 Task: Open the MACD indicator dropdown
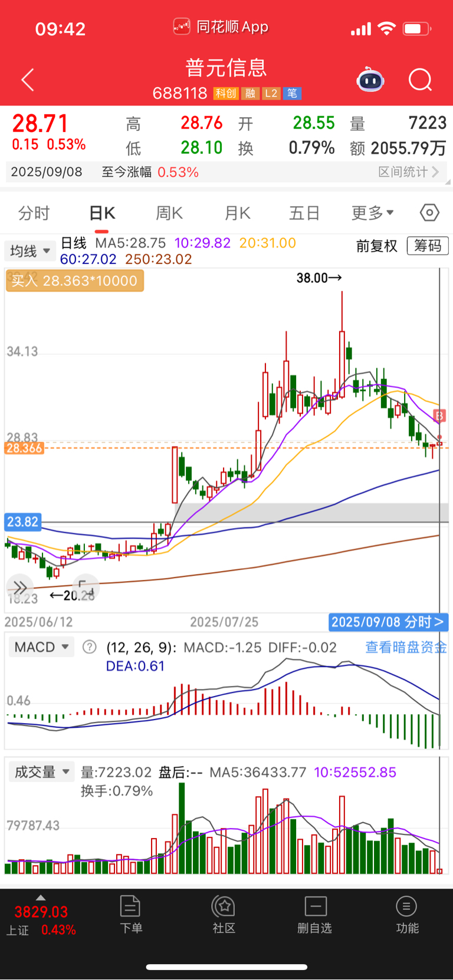(x=42, y=647)
